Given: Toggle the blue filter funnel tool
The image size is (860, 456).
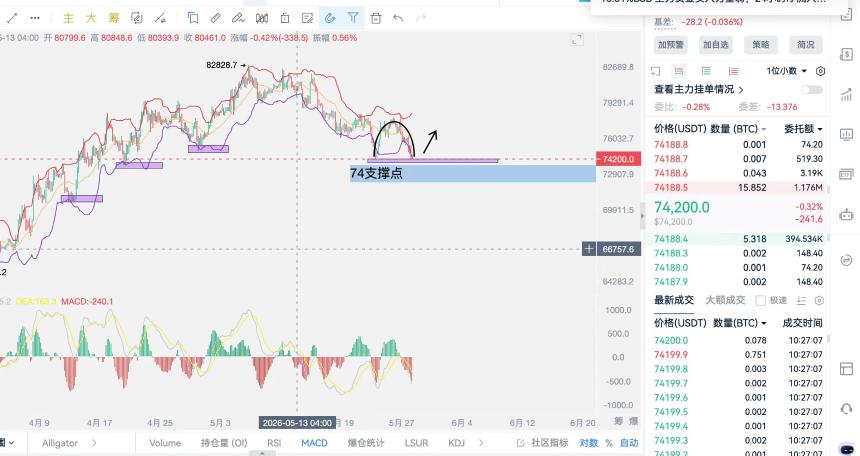Looking at the screenshot, I should tap(353, 18).
